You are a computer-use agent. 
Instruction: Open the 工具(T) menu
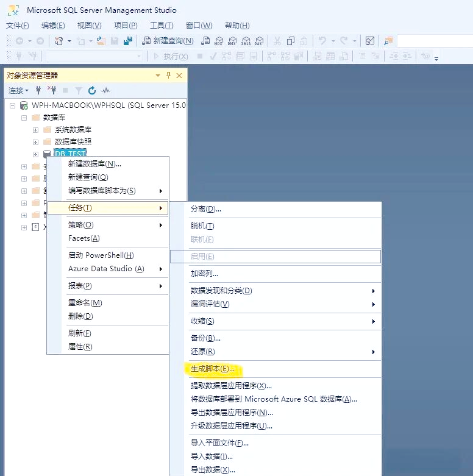[x=162, y=26]
